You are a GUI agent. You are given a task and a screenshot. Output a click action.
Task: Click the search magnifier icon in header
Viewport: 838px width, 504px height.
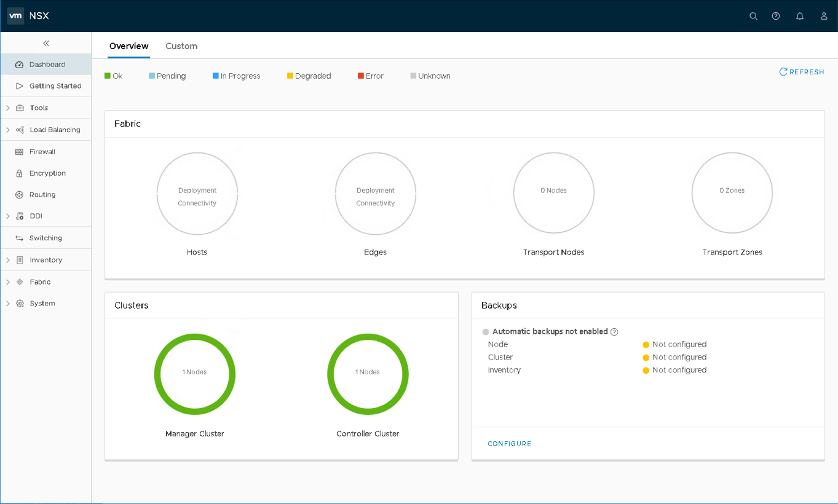(x=753, y=16)
